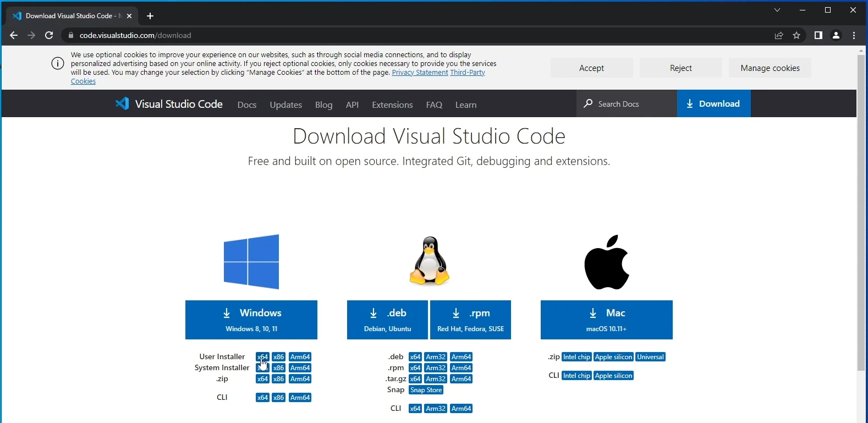
Task: Download Windows .zip Arm64
Action: 300,379
